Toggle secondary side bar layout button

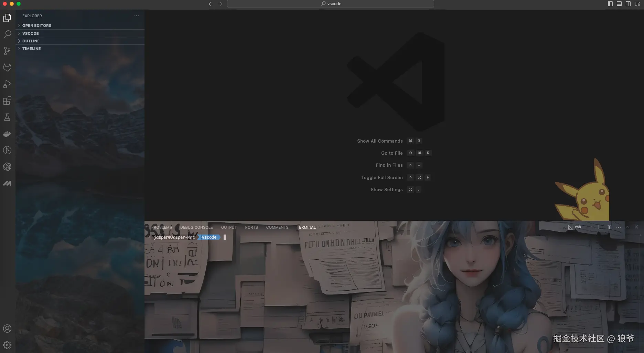[x=628, y=4]
